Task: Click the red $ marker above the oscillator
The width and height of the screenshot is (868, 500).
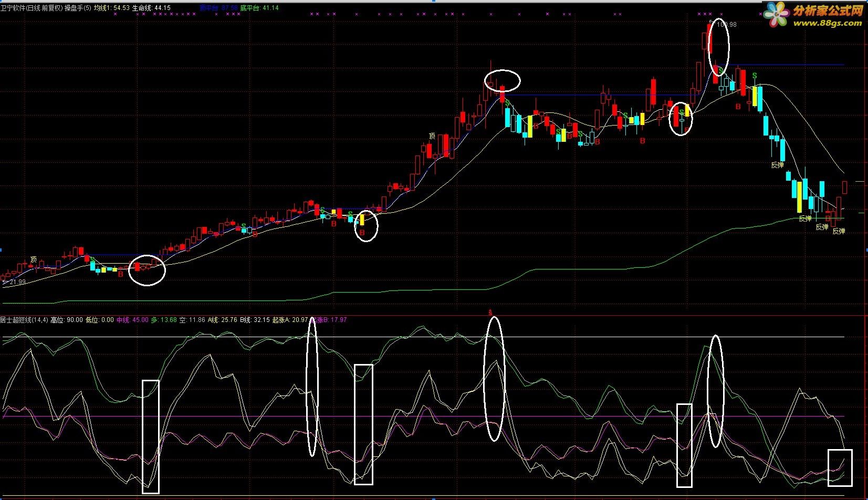Action: 490,312
